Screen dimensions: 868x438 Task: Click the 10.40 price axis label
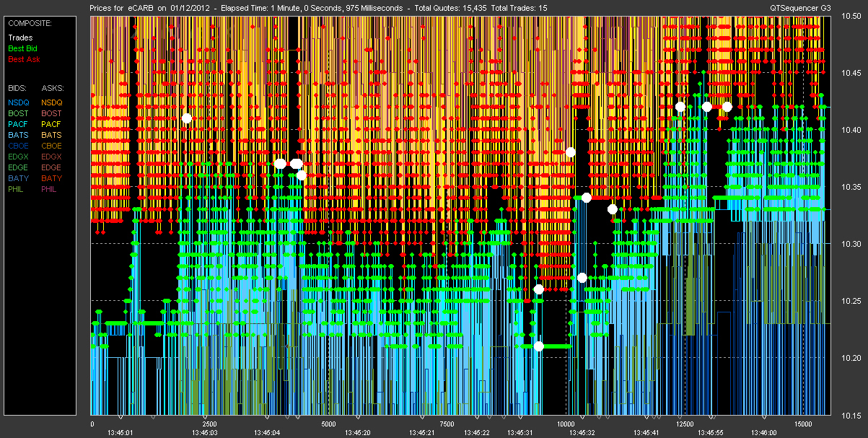point(851,130)
